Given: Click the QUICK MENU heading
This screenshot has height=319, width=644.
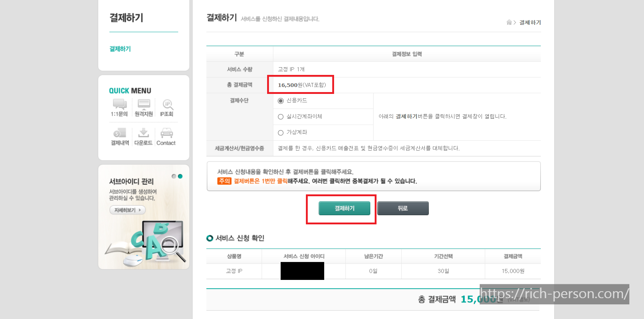Looking at the screenshot, I should pos(130,91).
